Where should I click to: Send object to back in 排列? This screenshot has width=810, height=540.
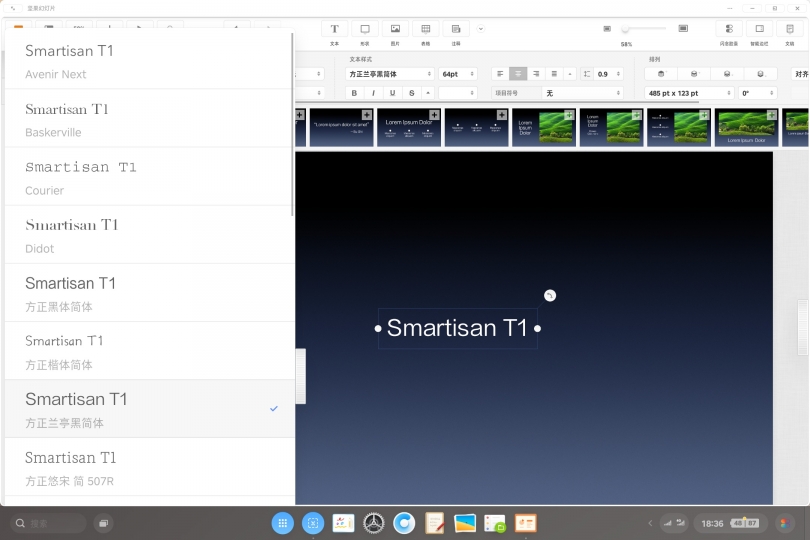coord(760,74)
